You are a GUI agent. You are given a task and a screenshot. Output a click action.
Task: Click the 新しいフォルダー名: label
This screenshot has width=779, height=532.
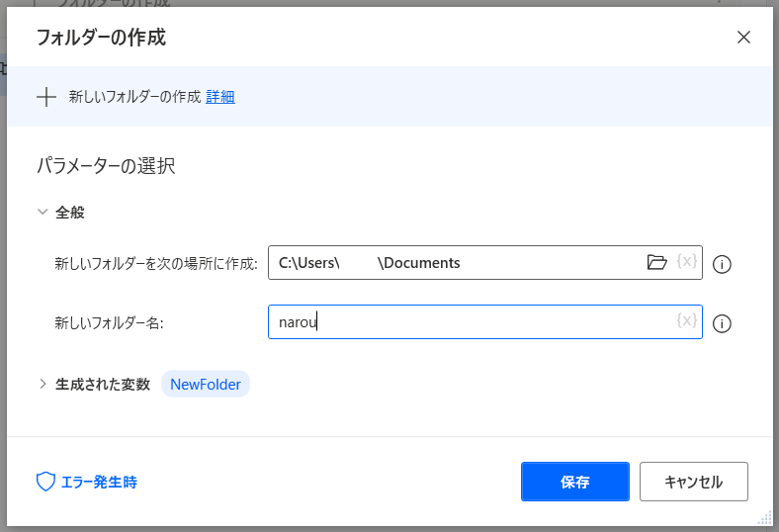pyautogui.click(x=109, y=323)
